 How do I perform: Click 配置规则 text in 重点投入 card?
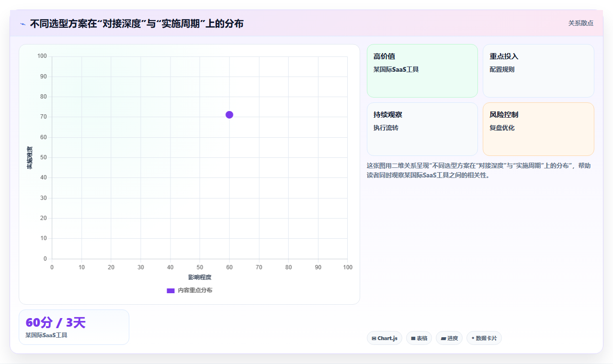[x=502, y=69]
